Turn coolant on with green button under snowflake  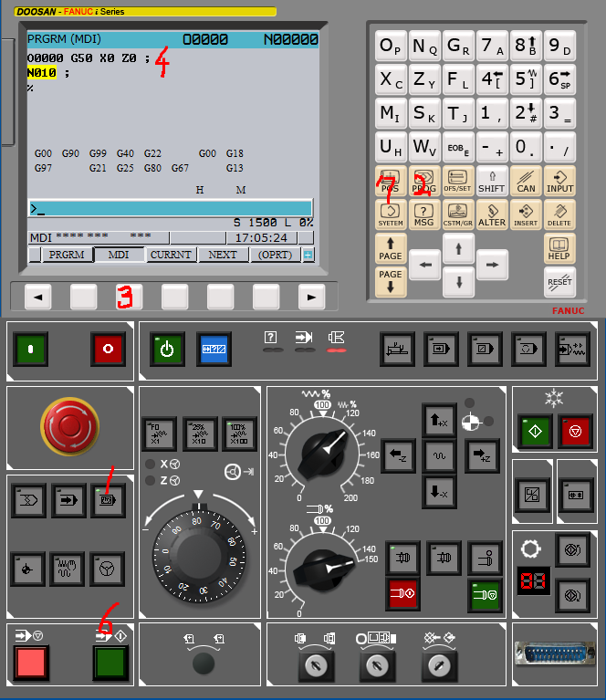[535, 432]
